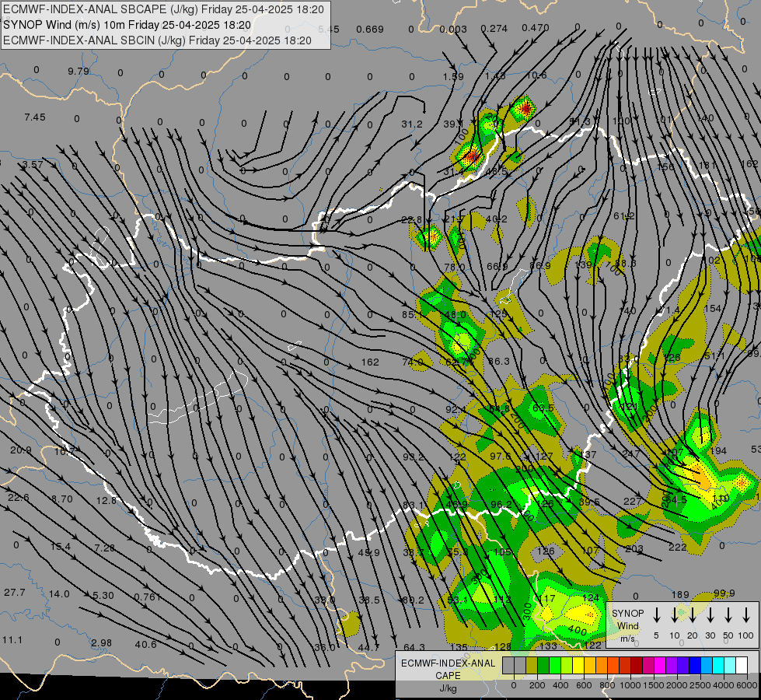Screen dimensions: 761x700
Task: Click the grid value '8.70'
Action: 62,499
